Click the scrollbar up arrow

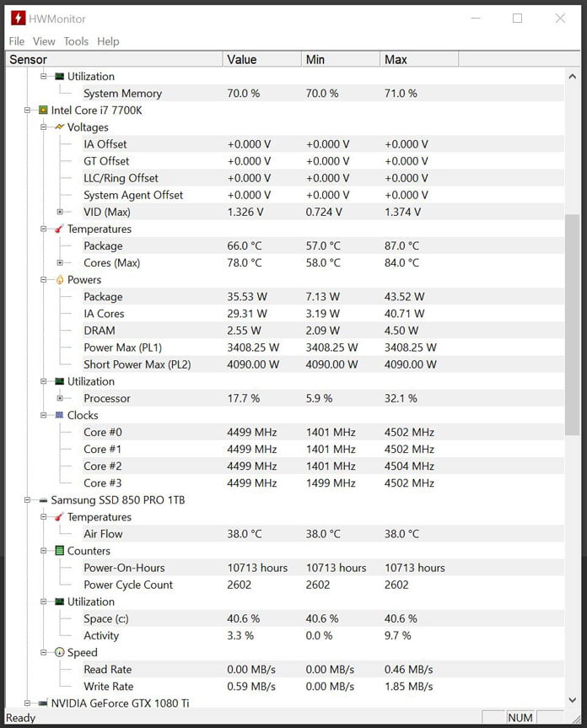coord(572,76)
